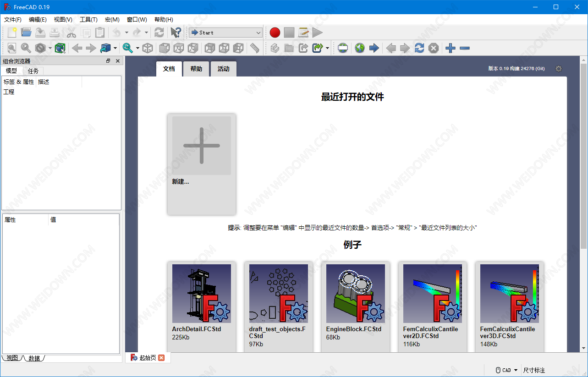Image resolution: width=588 pixels, height=377 pixels.
Task: Open the start page settings gear
Action: pyautogui.click(x=558, y=69)
